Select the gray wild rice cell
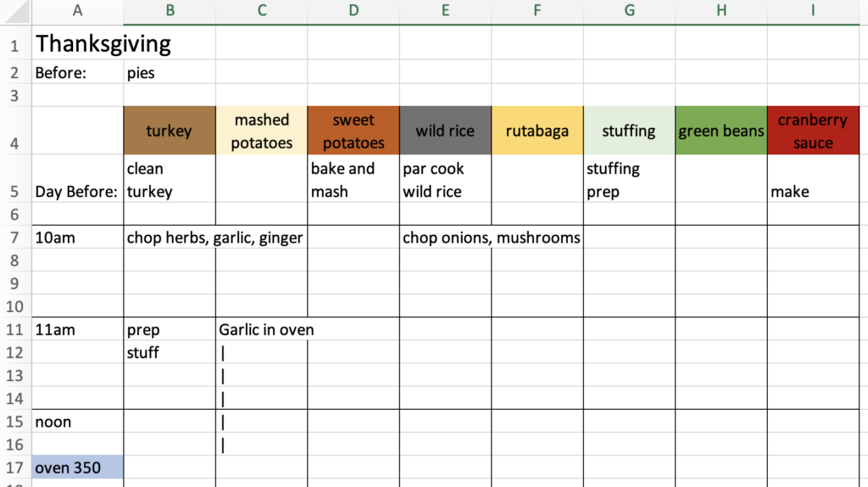The height and width of the screenshot is (487, 868). [x=445, y=131]
